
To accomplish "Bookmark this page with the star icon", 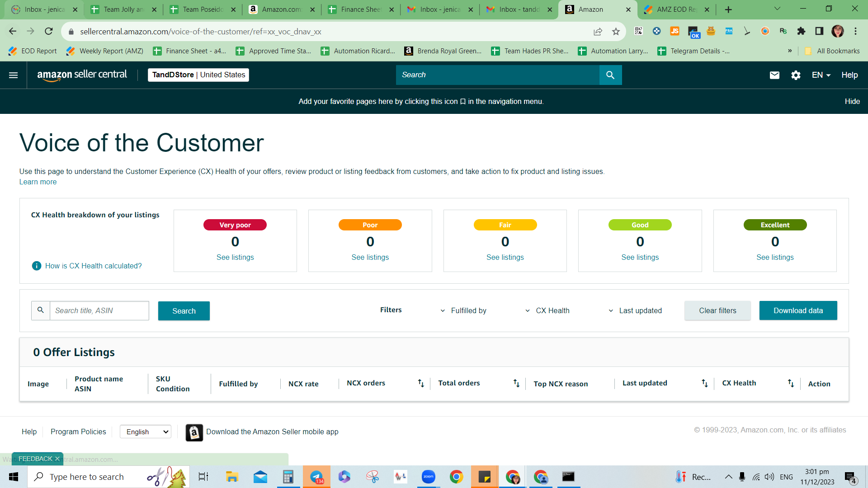I will point(616,32).
